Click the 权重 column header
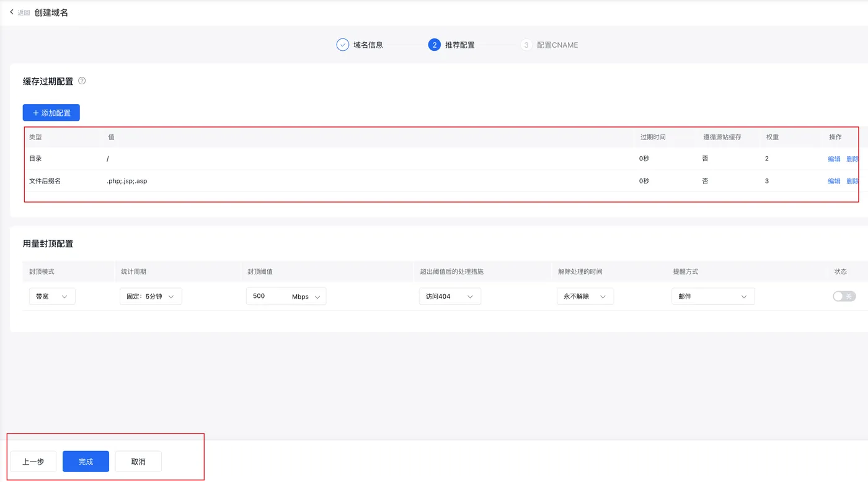The height and width of the screenshot is (482, 868). pos(773,137)
